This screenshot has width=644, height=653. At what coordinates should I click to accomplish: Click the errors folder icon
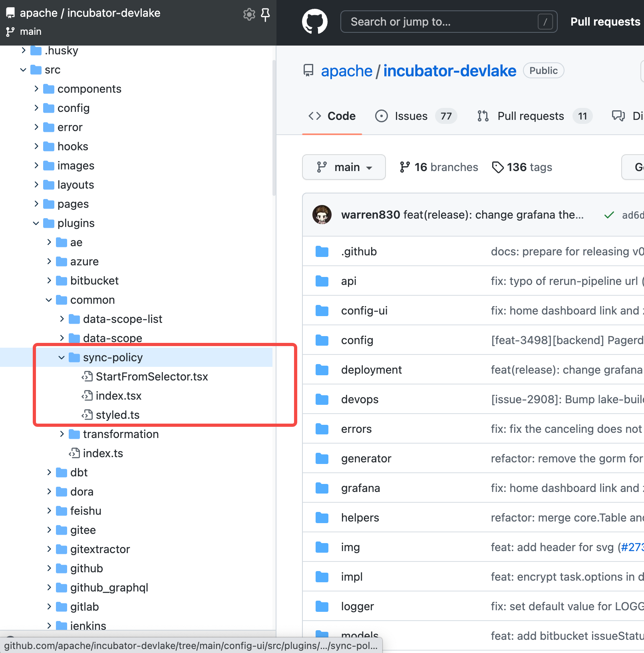coord(322,429)
